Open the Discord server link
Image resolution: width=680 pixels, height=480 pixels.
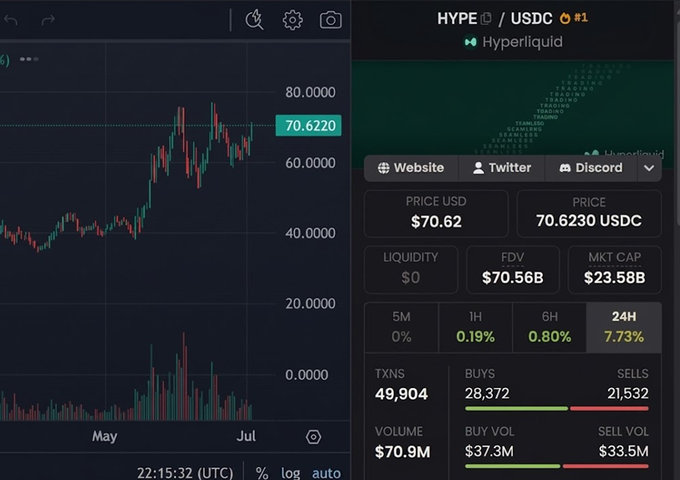point(591,168)
